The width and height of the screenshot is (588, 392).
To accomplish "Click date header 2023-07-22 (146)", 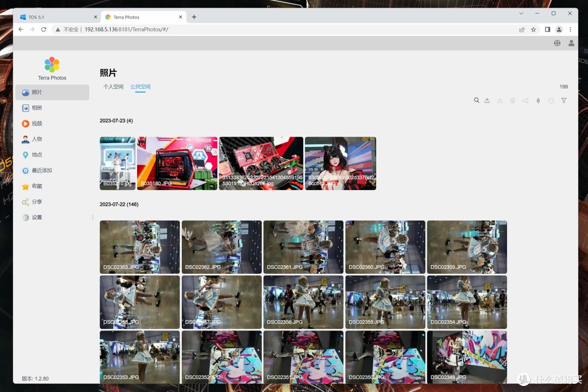I will (x=119, y=205).
